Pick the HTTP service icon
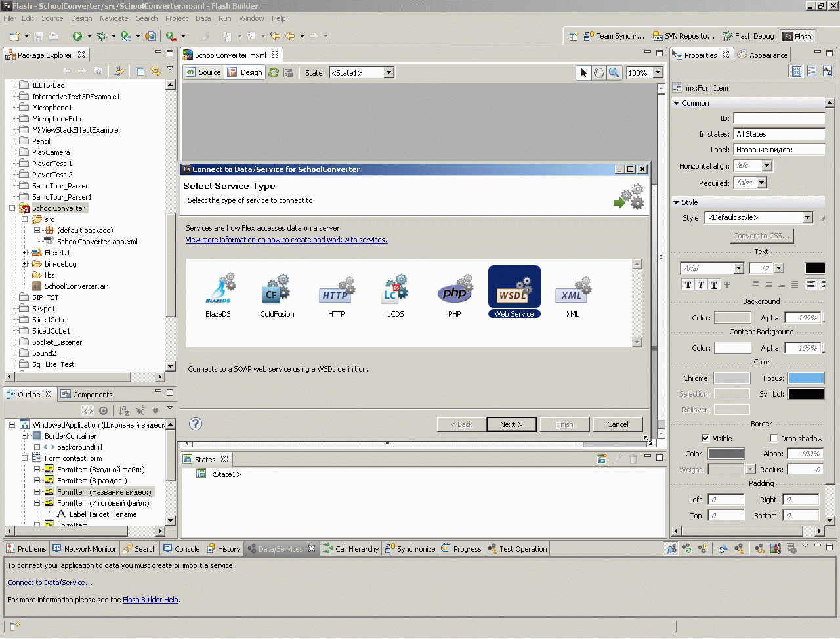 [x=337, y=291]
